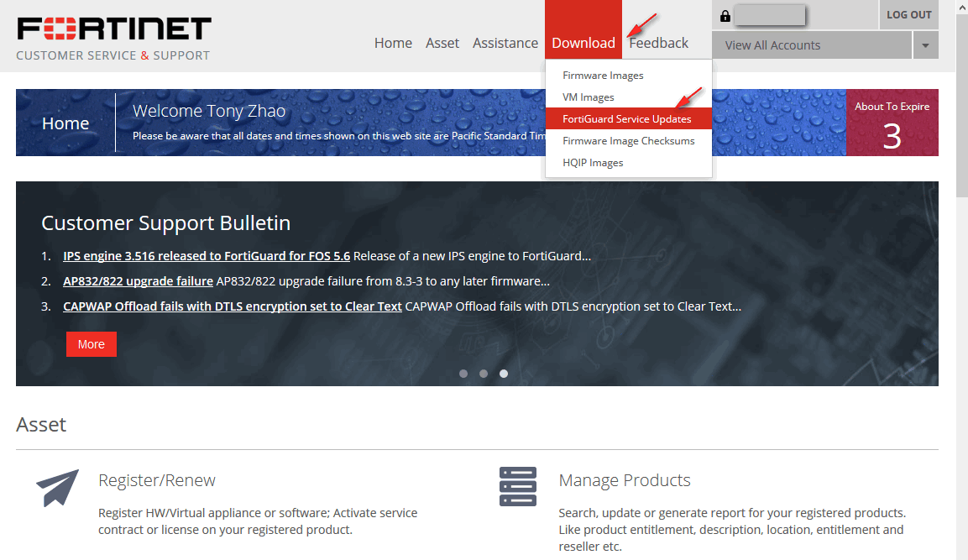Screen dimensions: 968x560
Task: Open the Feedback menu
Action: pyautogui.click(x=658, y=43)
